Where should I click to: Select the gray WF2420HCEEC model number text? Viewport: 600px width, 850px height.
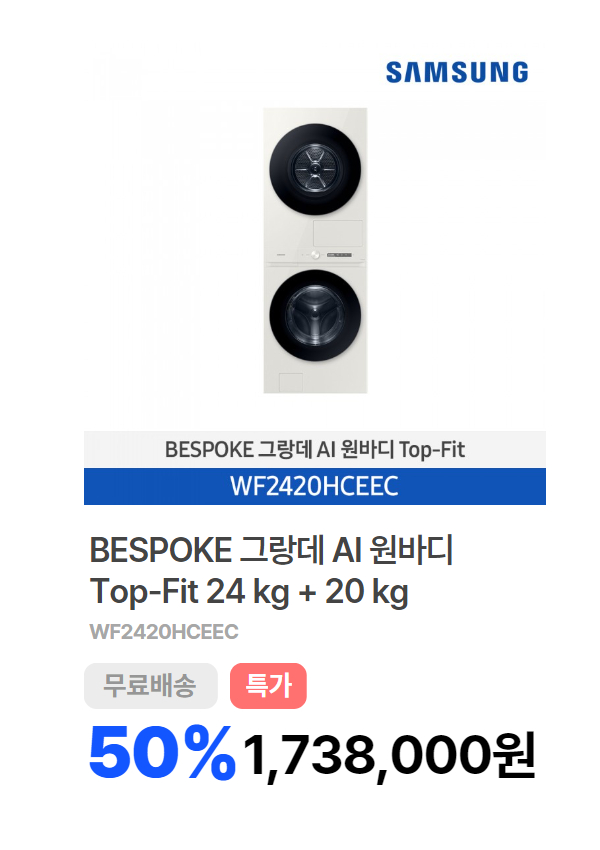tap(164, 632)
